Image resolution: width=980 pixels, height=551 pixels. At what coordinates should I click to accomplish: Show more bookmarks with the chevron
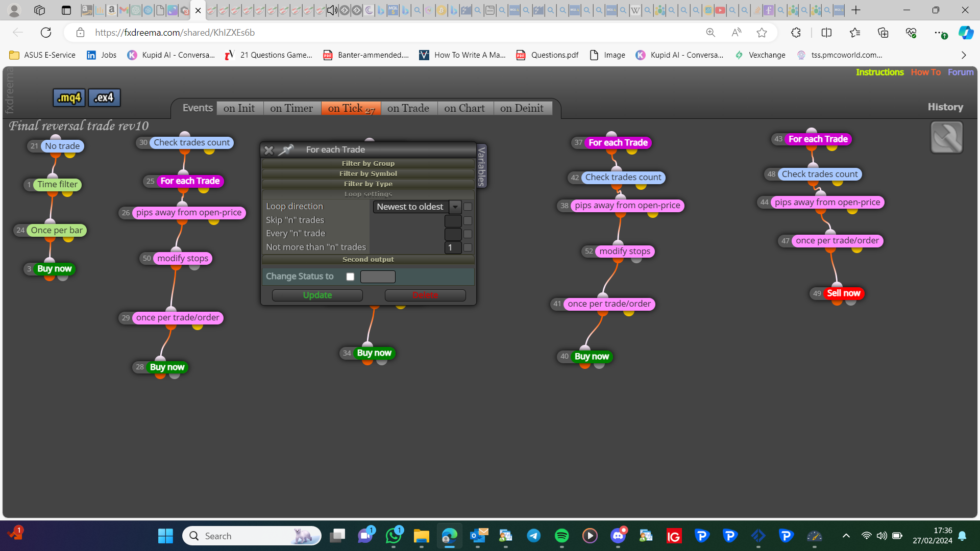964,55
